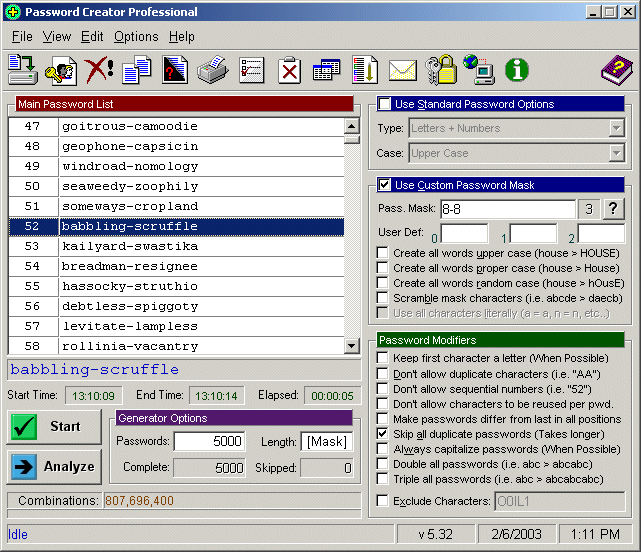Viewport: 641px width, 552px height.
Task: Open the View menu
Action: [x=57, y=37]
